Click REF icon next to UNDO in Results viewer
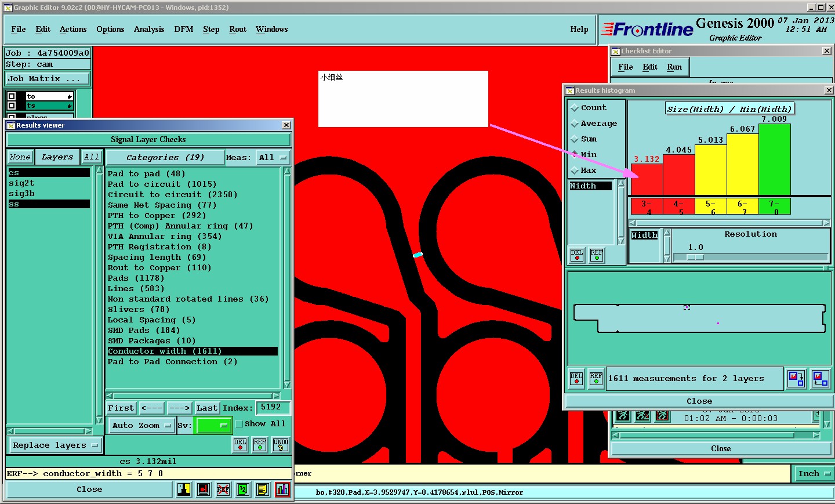The height and width of the screenshot is (504, 835). click(x=260, y=445)
